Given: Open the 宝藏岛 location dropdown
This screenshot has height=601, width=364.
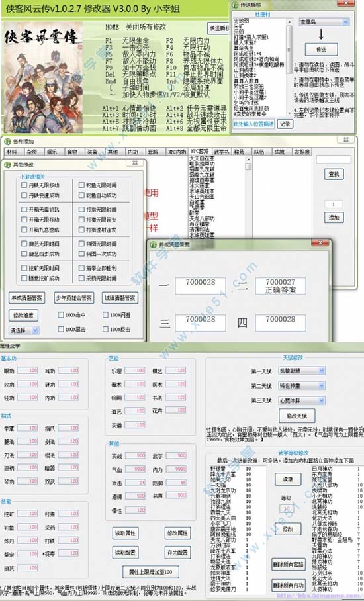Looking at the screenshot, I should (x=324, y=23).
